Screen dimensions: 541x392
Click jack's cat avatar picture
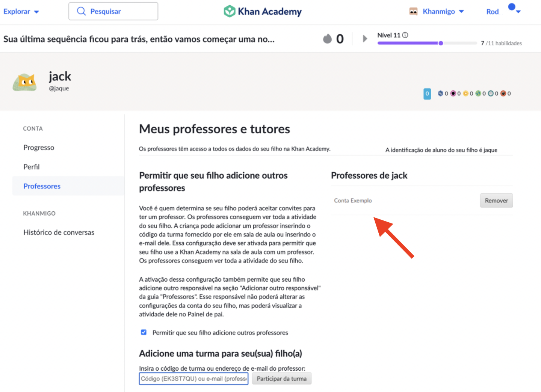(25, 82)
